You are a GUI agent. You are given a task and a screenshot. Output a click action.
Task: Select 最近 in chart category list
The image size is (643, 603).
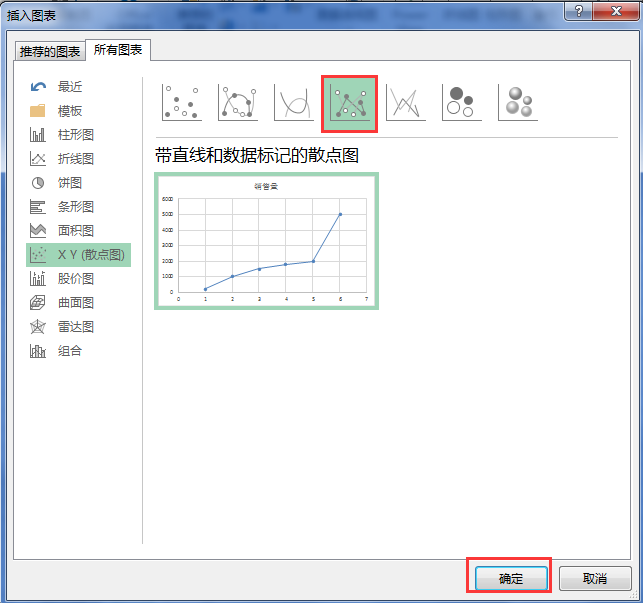pyautogui.click(x=70, y=87)
